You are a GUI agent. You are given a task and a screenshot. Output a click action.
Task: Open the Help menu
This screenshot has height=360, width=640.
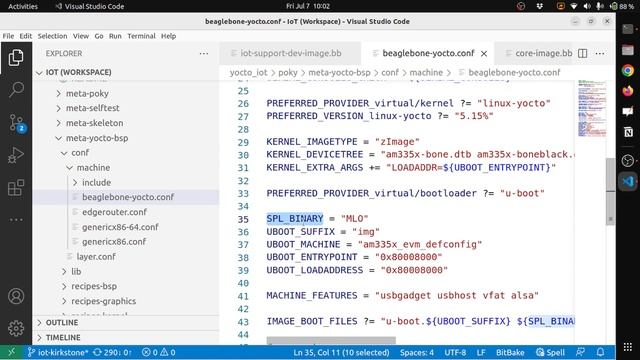pos(168,36)
